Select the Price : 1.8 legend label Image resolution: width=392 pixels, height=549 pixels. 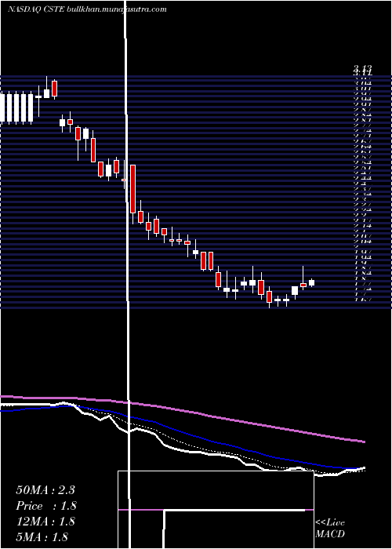tap(46, 506)
